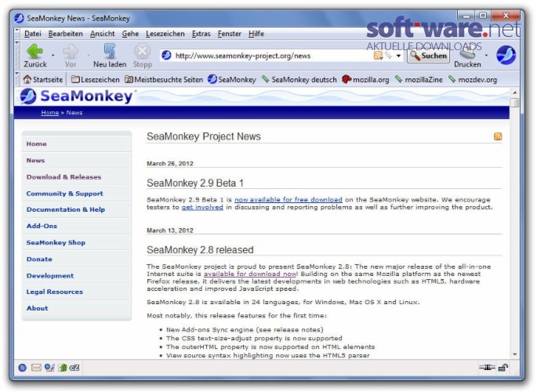Open Composer from status bar icon
The height and width of the screenshot is (392, 537).
[49, 368]
